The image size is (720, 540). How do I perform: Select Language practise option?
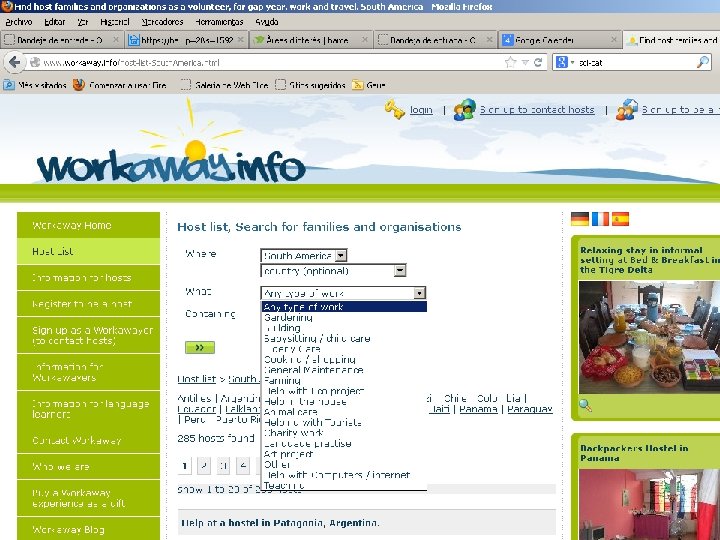(308, 444)
